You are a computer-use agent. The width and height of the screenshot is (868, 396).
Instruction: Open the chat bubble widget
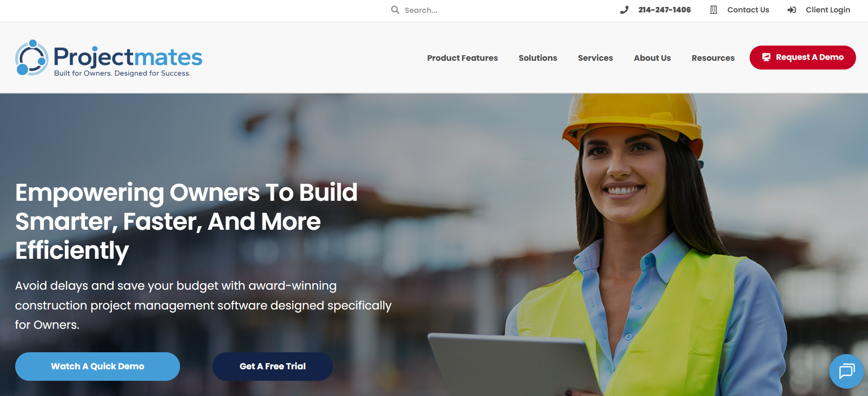846,371
